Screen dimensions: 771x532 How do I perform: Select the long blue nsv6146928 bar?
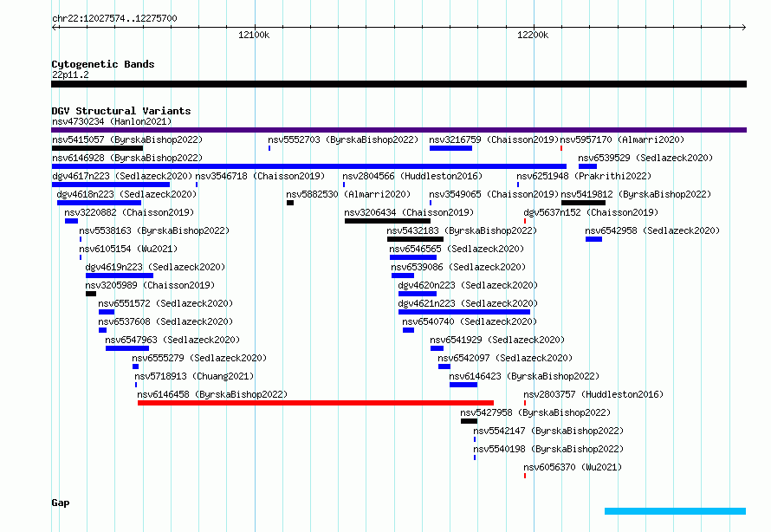click(308, 166)
